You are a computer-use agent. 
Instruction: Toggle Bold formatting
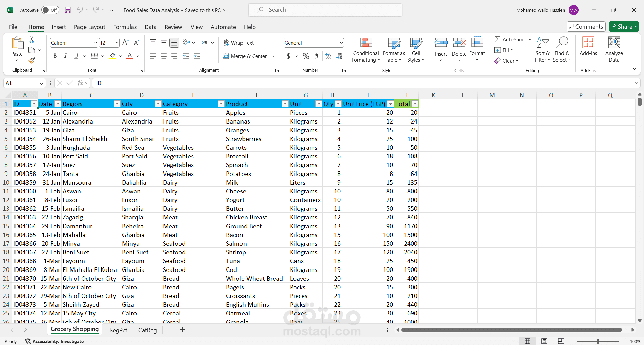pos(55,56)
